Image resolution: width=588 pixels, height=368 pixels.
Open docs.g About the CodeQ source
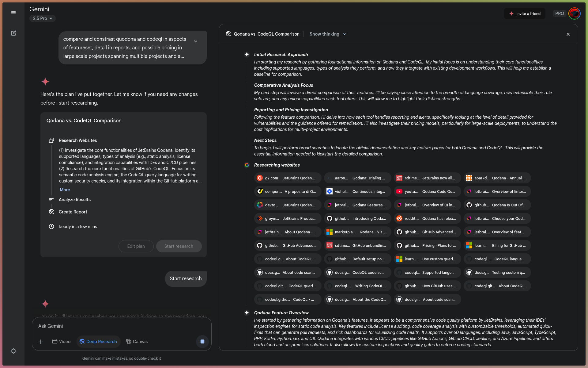[357, 300]
